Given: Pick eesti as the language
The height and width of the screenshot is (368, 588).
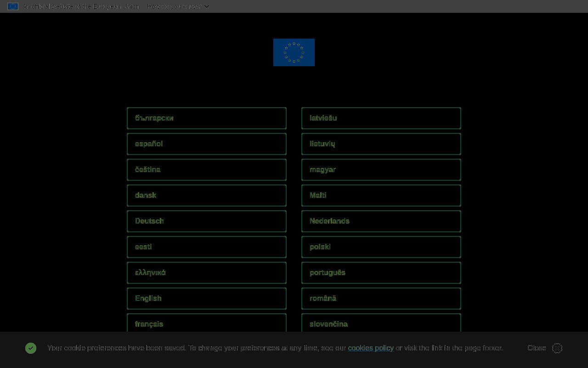Looking at the screenshot, I should coord(207,247).
